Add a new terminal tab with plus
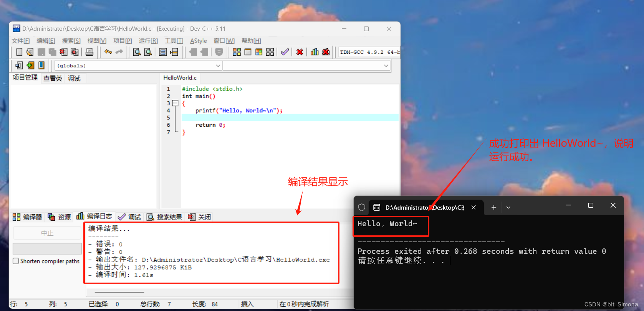644x311 pixels. (x=494, y=207)
